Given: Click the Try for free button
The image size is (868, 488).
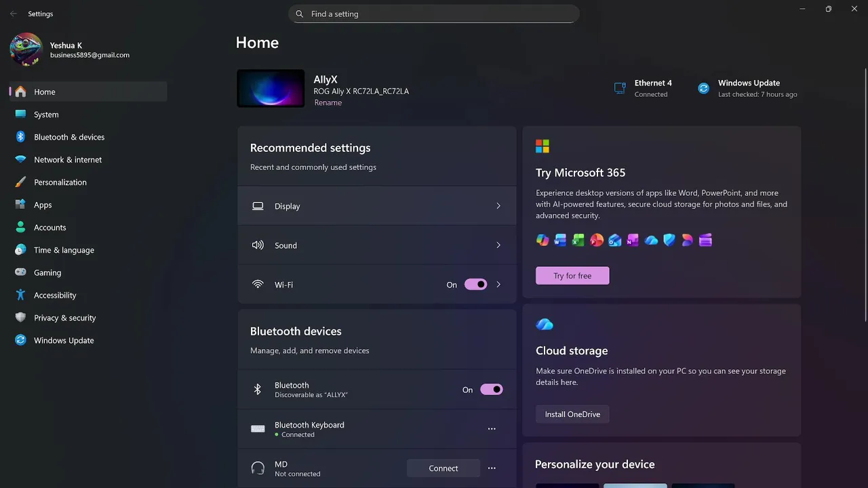Looking at the screenshot, I should tap(572, 276).
